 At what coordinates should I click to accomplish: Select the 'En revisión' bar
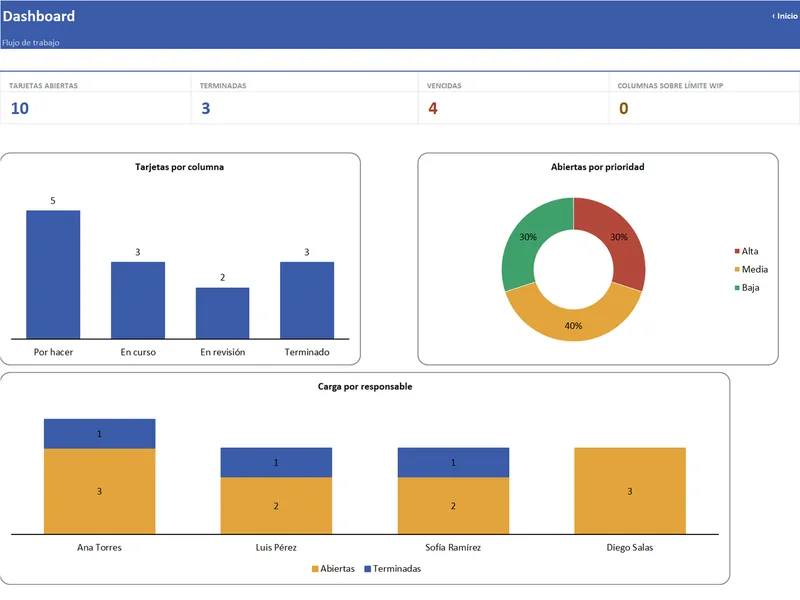pos(222,313)
